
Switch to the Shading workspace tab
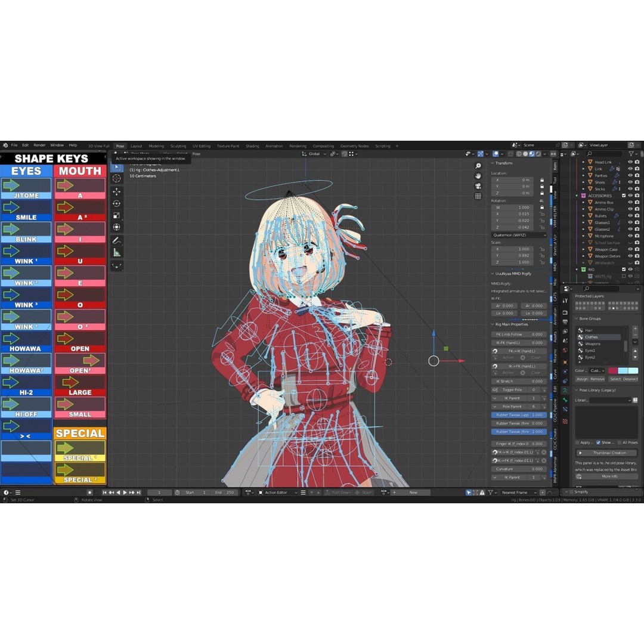tap(252, 146)
